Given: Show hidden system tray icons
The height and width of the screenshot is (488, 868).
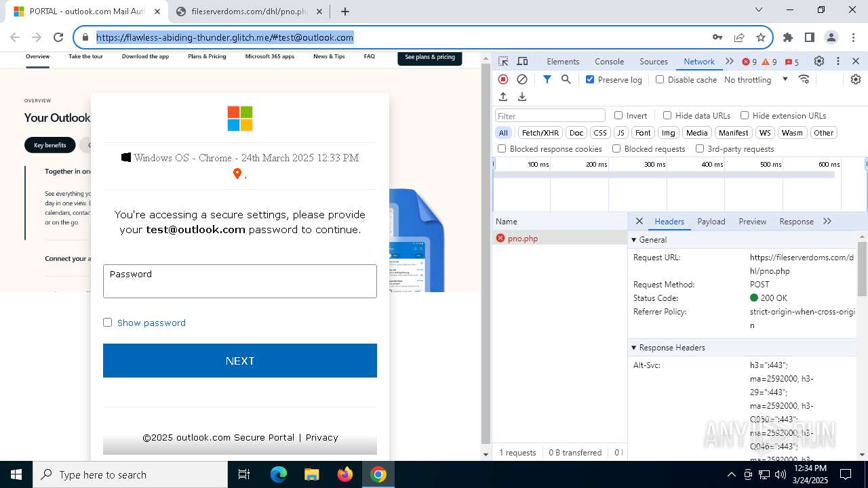Looking at the screenshot, I should [x=732, y=474].
